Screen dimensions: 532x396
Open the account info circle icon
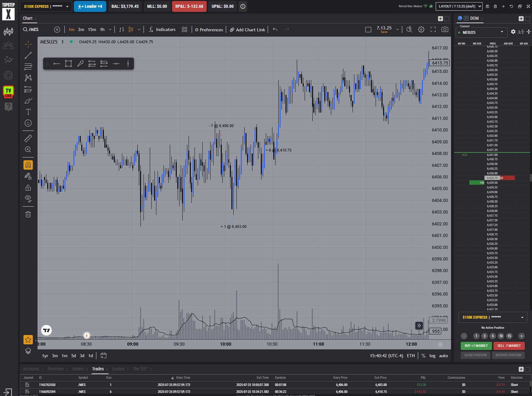[243, 6]
